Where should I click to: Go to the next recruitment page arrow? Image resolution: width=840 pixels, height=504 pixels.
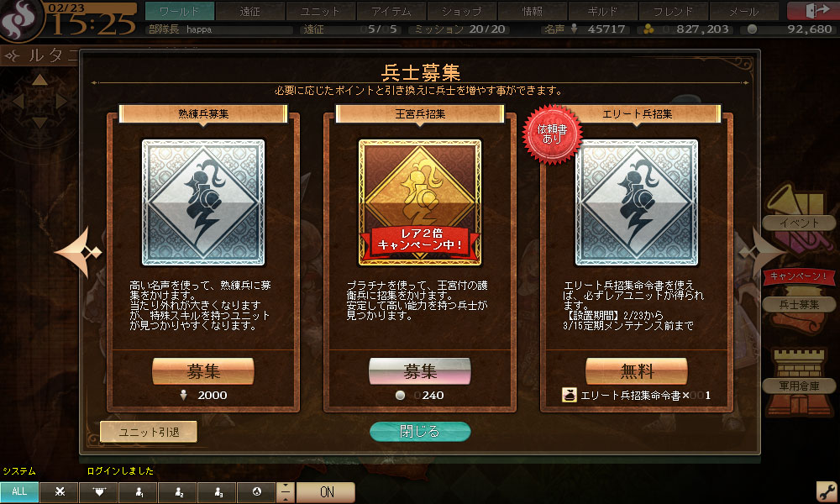click(761, 252)
